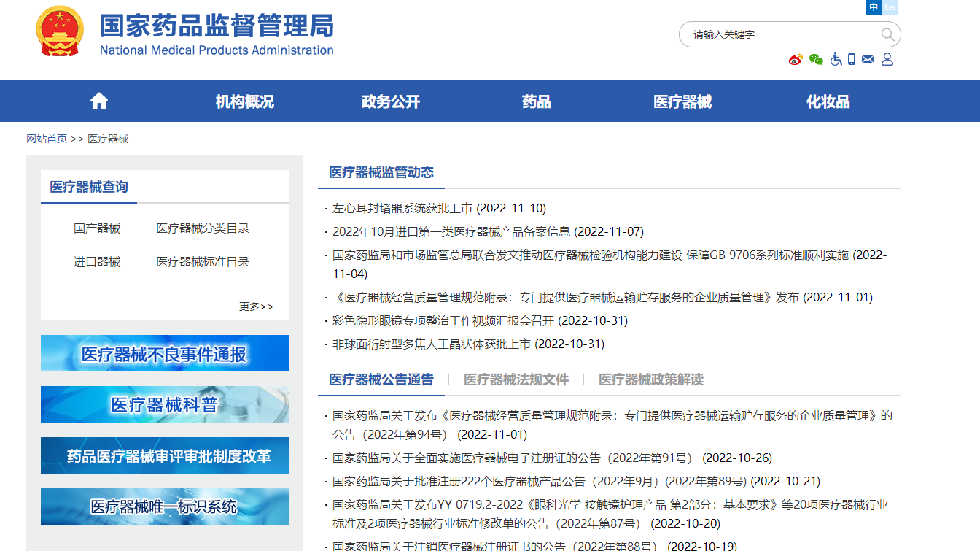Image resolution: width=980 pixels, height=551 pixels.
Task: Click 网站首页 breadcrumb link
Action: coord(47,139)
